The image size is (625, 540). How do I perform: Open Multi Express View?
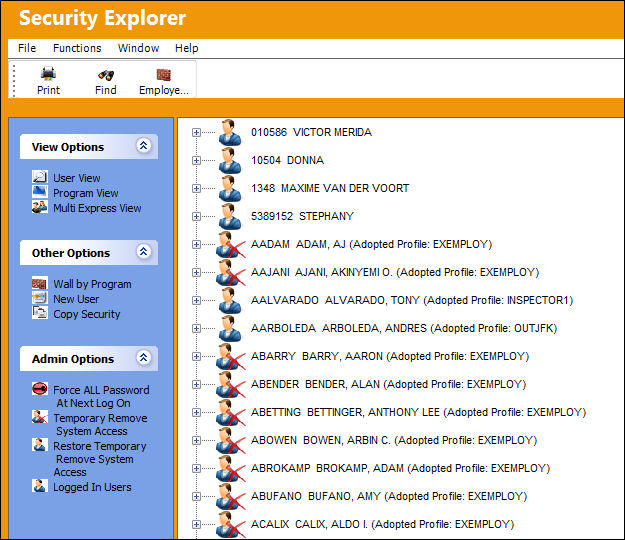click(97, 208)
